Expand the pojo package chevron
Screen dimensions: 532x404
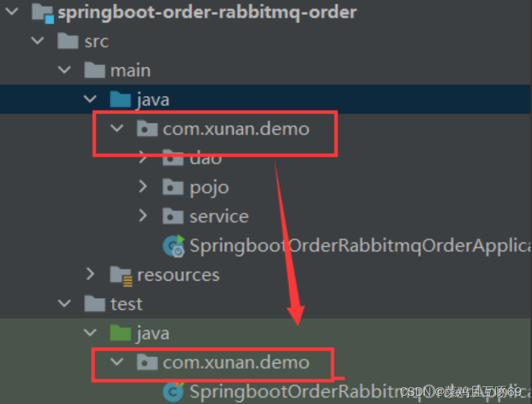[x=144, y=187]
